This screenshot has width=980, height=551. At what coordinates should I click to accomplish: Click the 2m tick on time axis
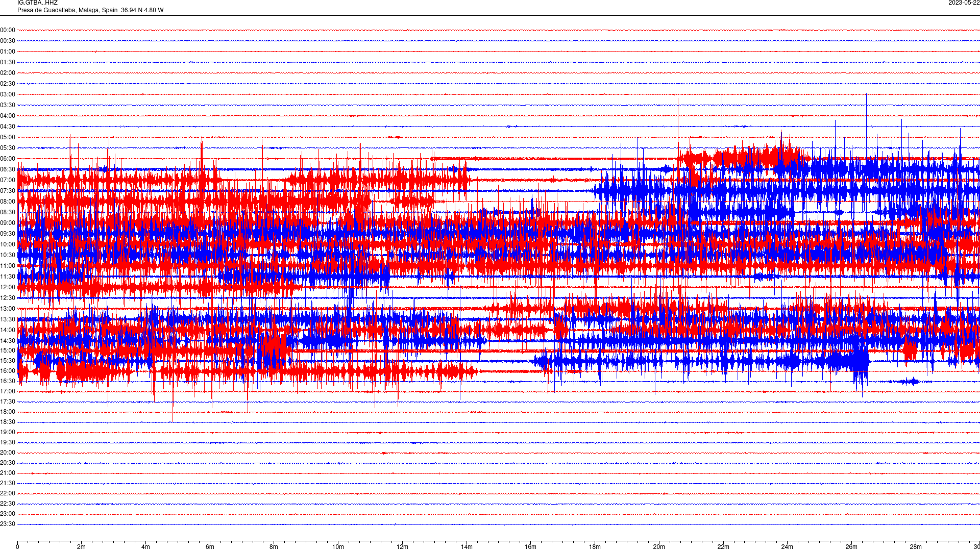coord(82,547)
